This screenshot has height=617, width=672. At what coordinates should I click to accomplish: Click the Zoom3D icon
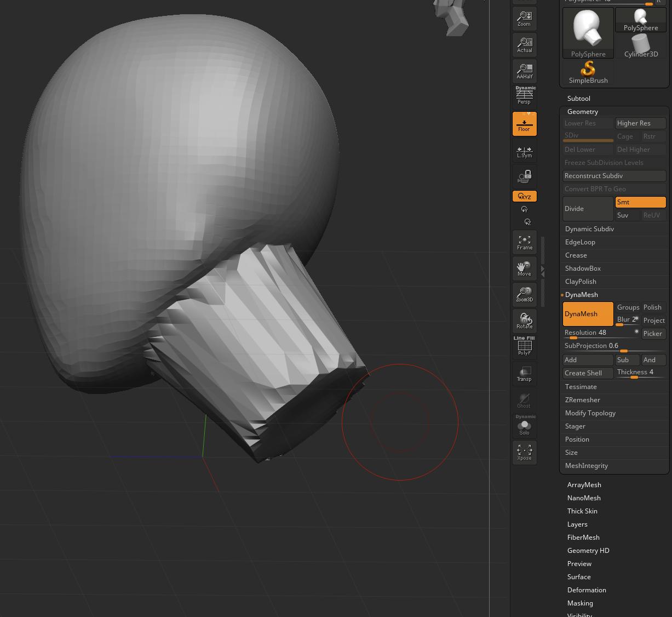[524, 294]
